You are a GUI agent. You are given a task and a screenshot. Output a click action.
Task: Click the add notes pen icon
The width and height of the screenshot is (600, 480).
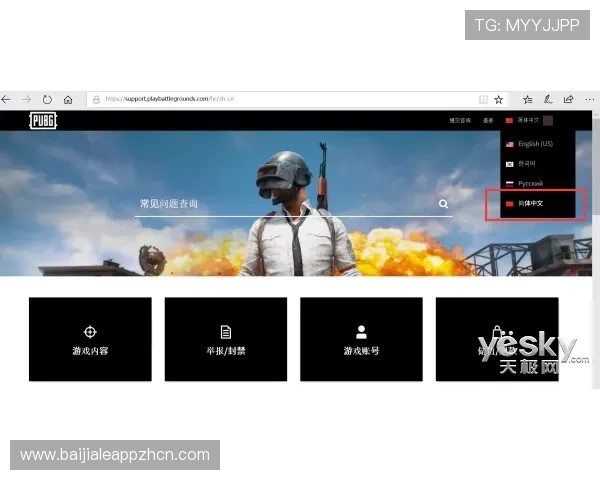coord(548,100)
